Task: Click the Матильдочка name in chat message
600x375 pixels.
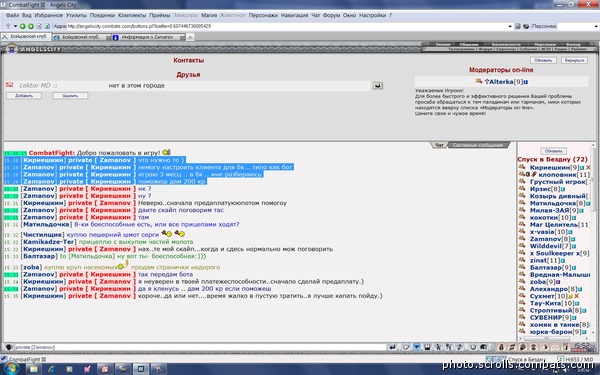Action: point(46,225)
